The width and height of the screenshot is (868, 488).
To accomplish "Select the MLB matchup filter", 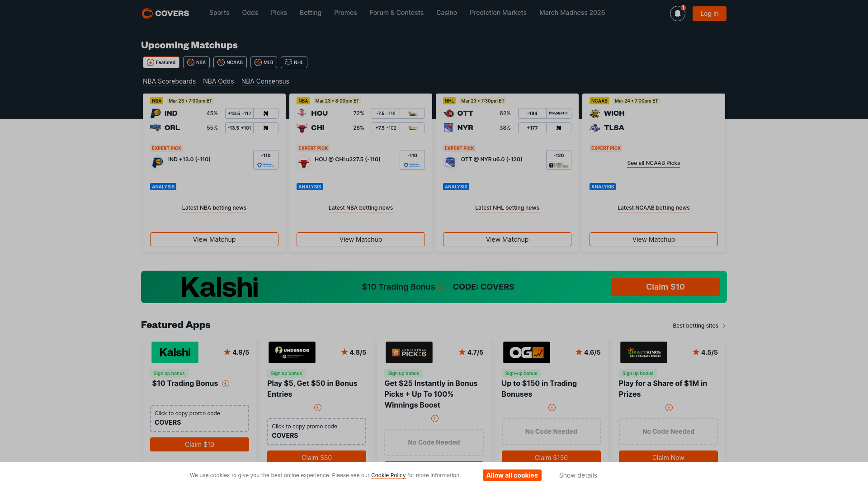I will click(264, 62).
